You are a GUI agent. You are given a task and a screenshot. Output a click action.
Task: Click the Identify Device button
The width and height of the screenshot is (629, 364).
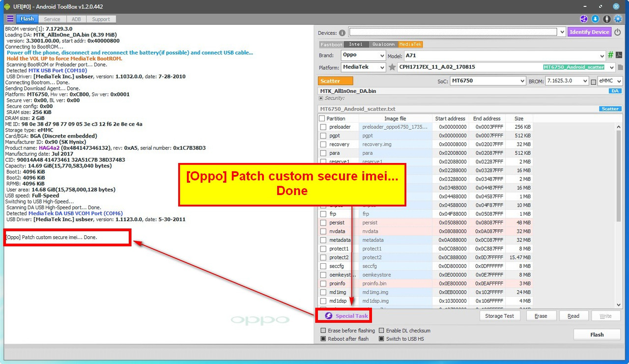[x=590, y=32]
